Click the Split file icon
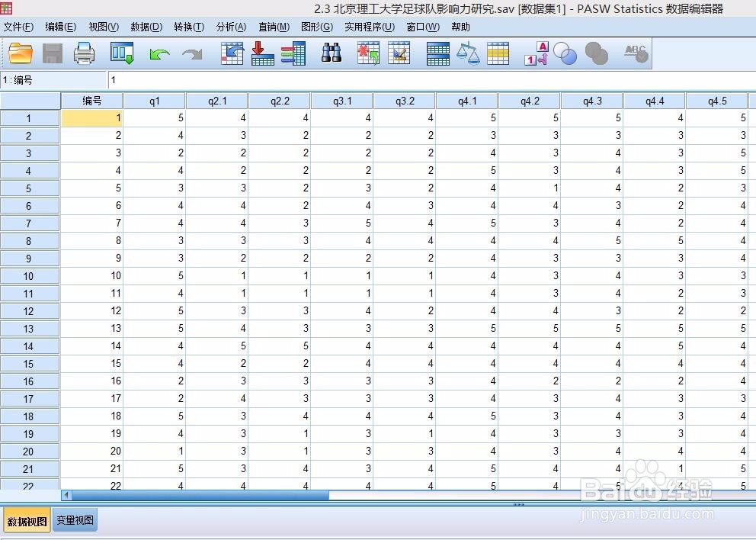This screenshot has height=540, width=756. (x=438, y=53)
